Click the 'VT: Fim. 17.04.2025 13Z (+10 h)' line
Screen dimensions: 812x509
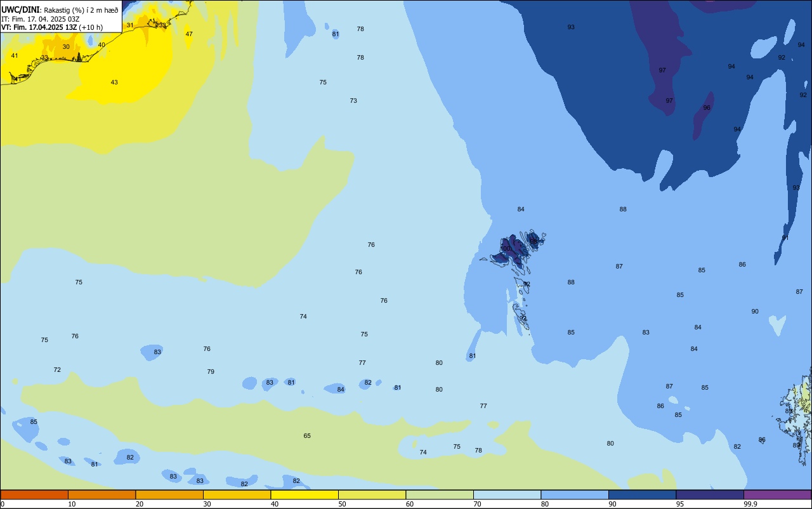pos(52,27)
